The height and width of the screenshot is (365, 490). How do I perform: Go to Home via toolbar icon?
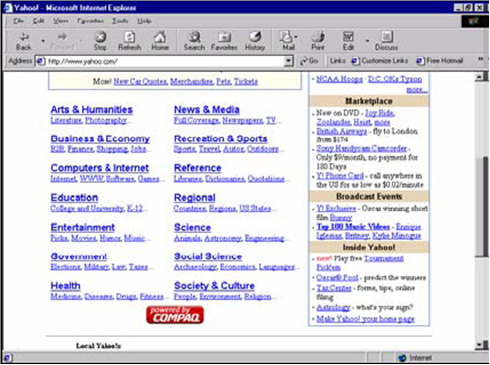click(x=160, y=41)
